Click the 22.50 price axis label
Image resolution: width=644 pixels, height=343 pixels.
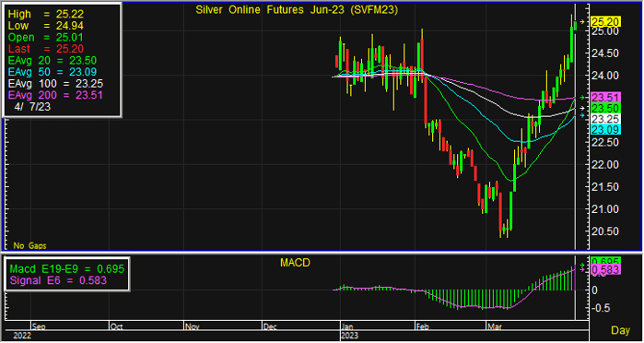click(605, 143)
